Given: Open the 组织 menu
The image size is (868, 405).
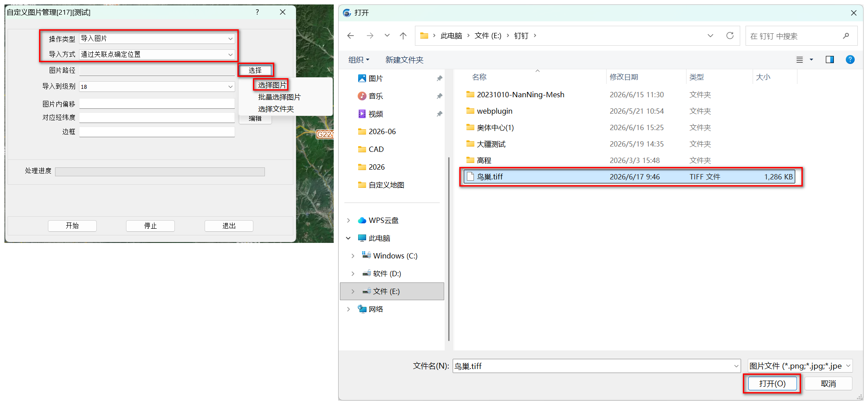Looking at the screenshot, I should [359, 60].
